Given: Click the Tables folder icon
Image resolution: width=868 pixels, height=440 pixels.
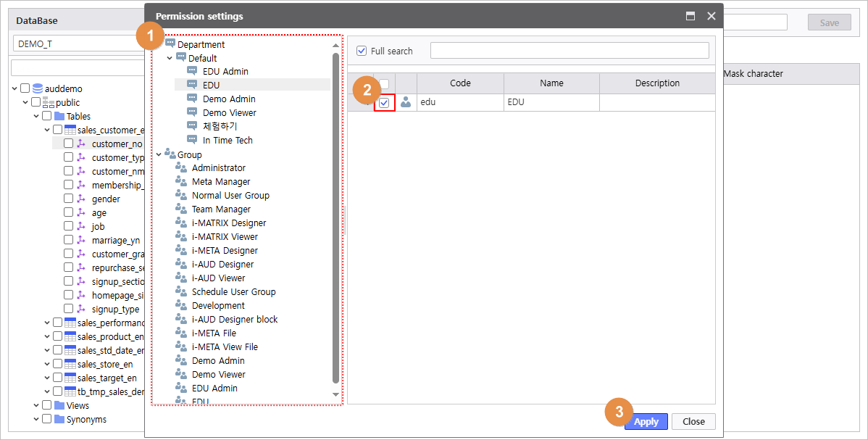Looking at the screenshot, I should coord(59,116).
